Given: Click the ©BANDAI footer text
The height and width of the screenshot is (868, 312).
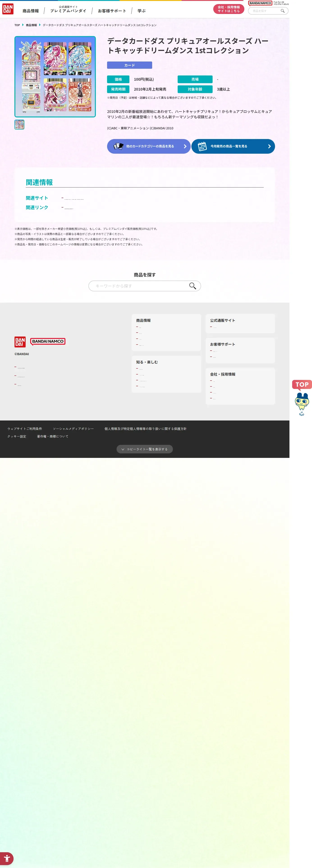Looking at the screenshot, I should pyautogui.click(x=22, y=354).
